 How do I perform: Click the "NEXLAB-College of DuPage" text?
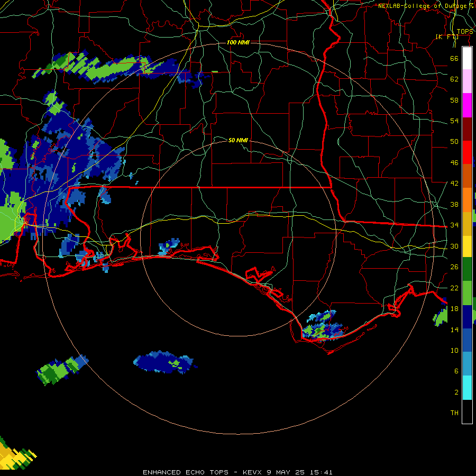[424, 6]
